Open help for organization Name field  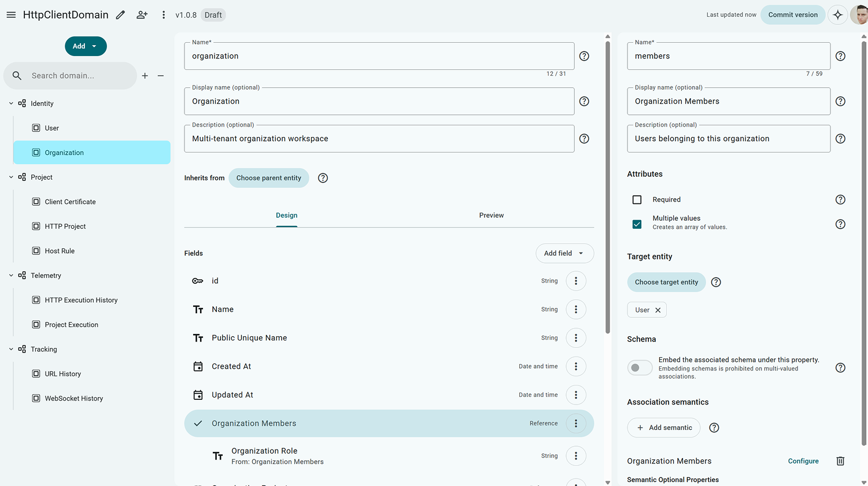[584, 56]
